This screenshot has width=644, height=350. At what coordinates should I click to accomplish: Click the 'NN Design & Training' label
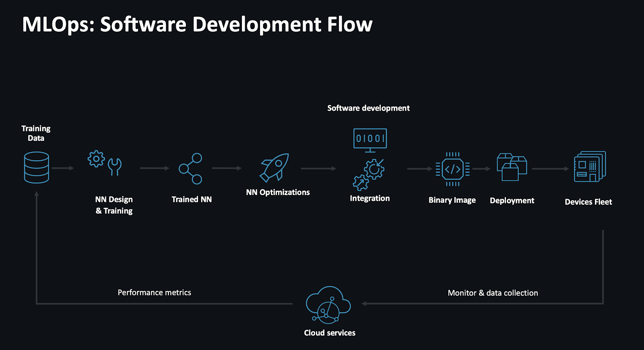coord(114,205)
